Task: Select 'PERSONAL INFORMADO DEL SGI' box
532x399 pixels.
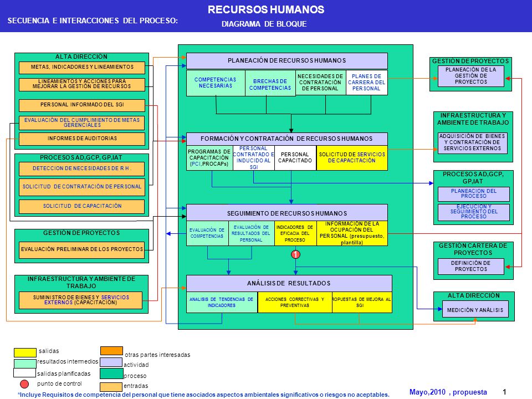Action: coord(82,105)
